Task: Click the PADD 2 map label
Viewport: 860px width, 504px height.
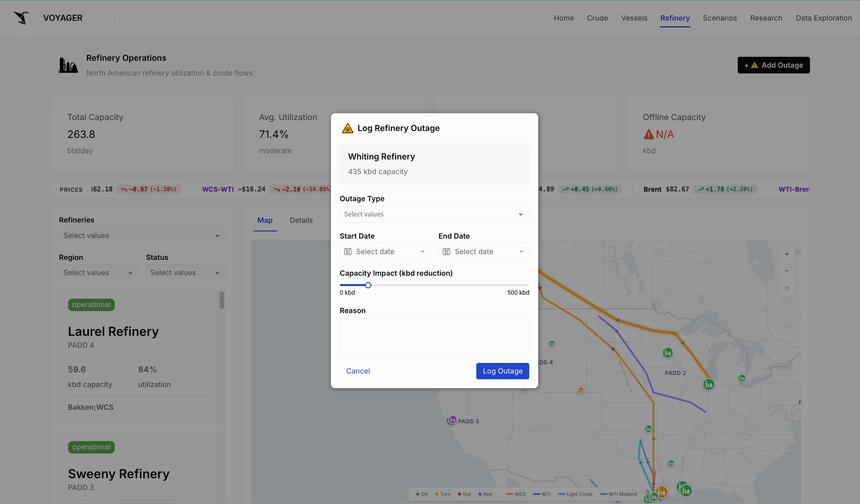Action: pyautogui.click(x=675, y=373)
